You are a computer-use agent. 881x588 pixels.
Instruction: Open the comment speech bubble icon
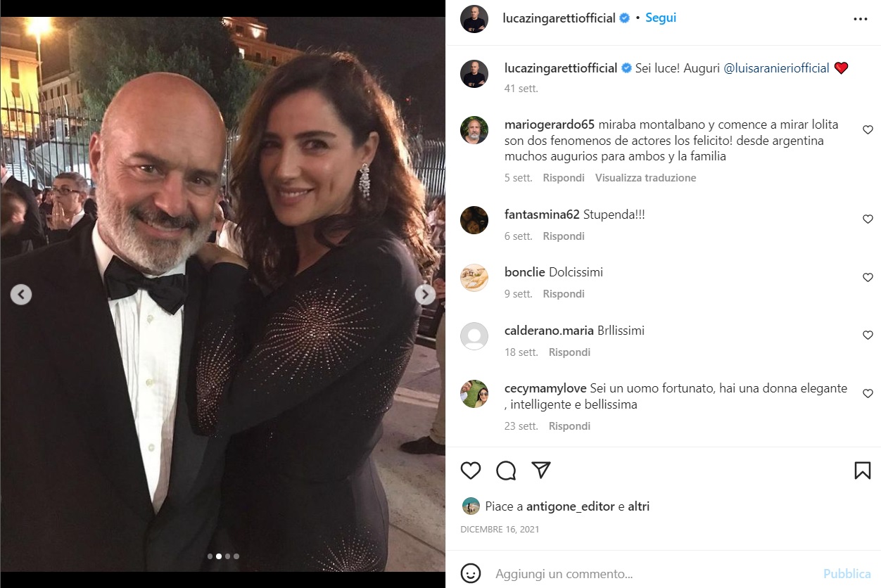pyautogui.click(x=506, y=471)
